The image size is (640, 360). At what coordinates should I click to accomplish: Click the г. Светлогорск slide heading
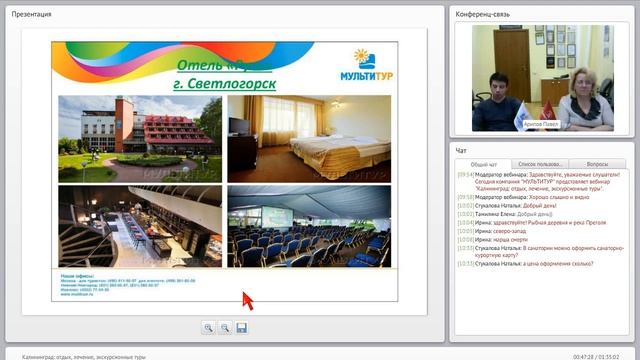[x=224, y=84]
